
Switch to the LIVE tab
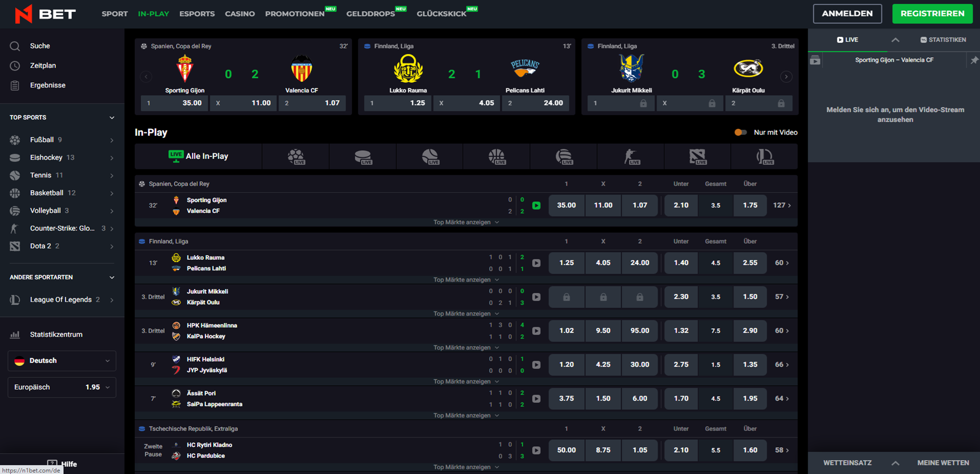(847, 40)
